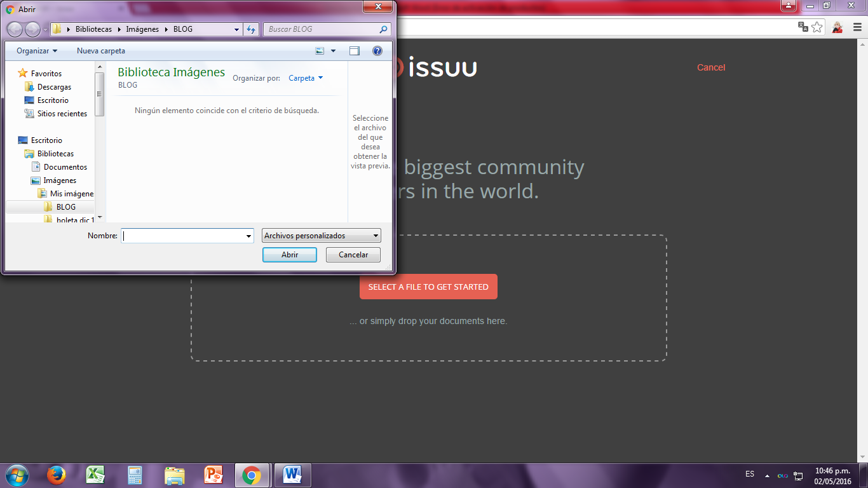Image resolution: width=868 pixels, height=488 pixels.
Task: Click the search magnifier in Buscar BLOG
Action: (383, 29)
